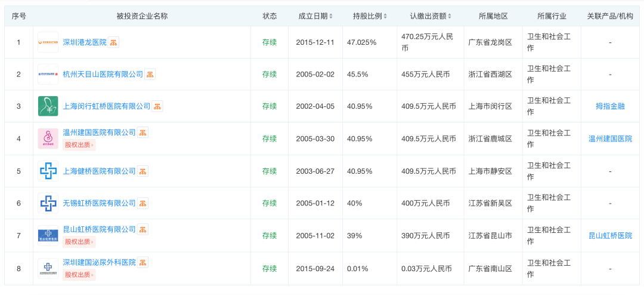Sort by 持股比例 column header
This screenshot has width=644, height=295.
coord(370,16)
